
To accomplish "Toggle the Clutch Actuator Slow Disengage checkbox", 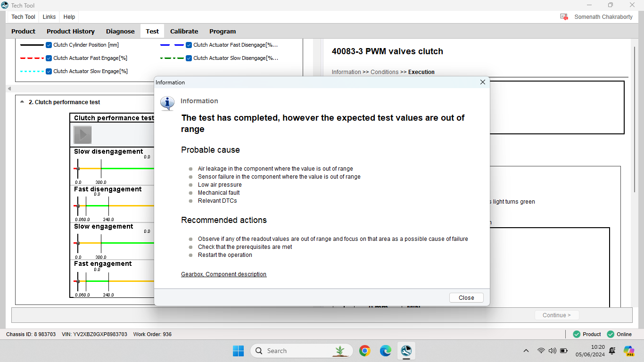I will pos(189,58).
